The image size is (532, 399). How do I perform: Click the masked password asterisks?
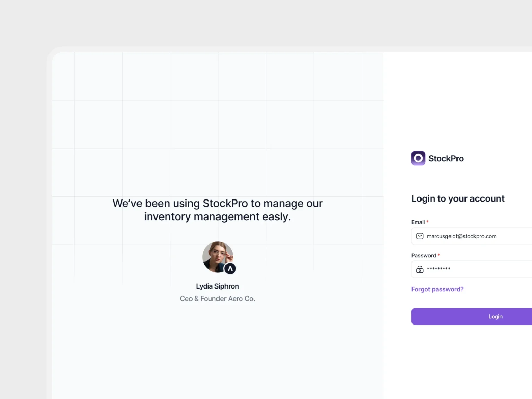click(438, 269)
